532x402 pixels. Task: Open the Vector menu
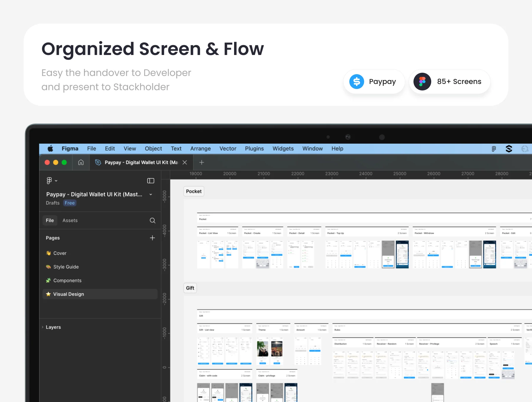(x=228, y=149)
